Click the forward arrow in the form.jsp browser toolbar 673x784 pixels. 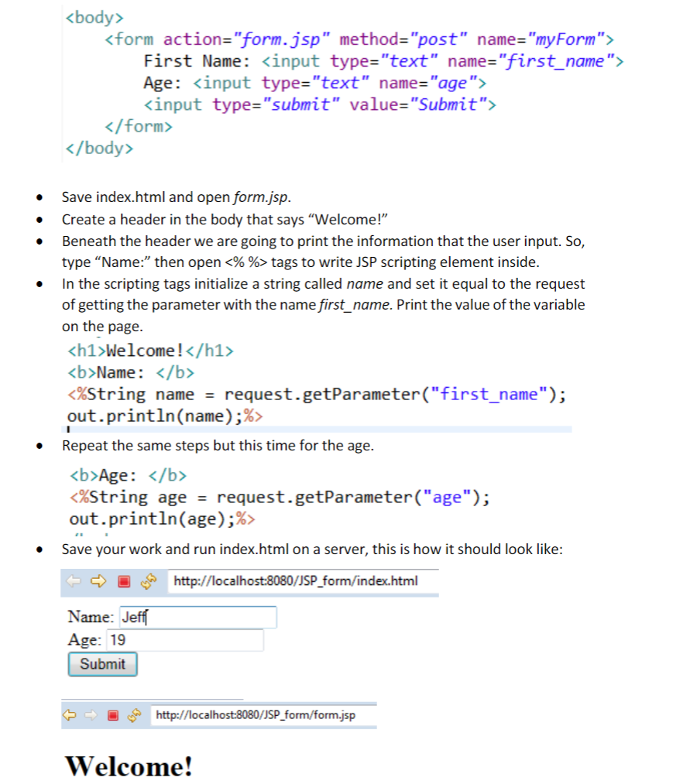pyautogui.click(x=89, y=715)
